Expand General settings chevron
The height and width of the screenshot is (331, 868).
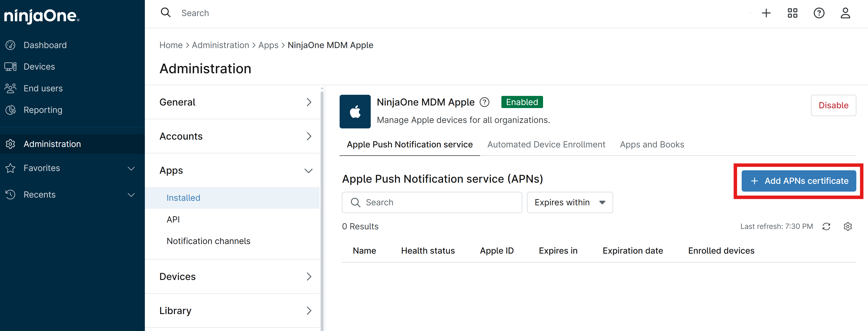pos(309,102)
